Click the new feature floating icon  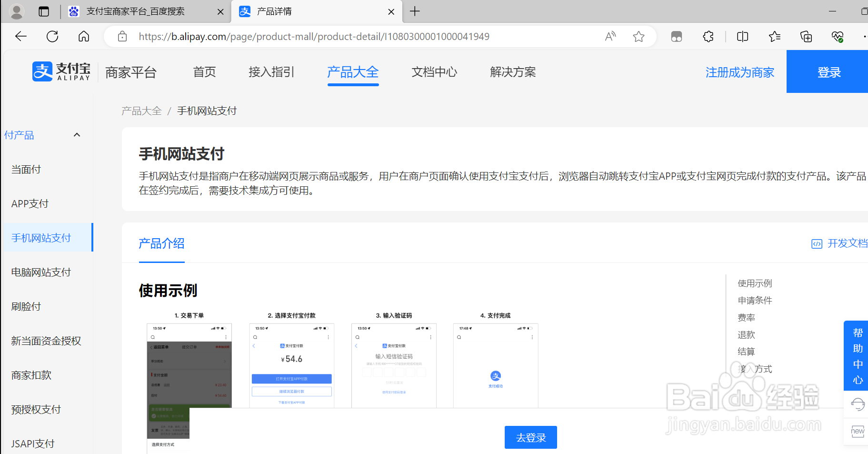click(858, 431)
